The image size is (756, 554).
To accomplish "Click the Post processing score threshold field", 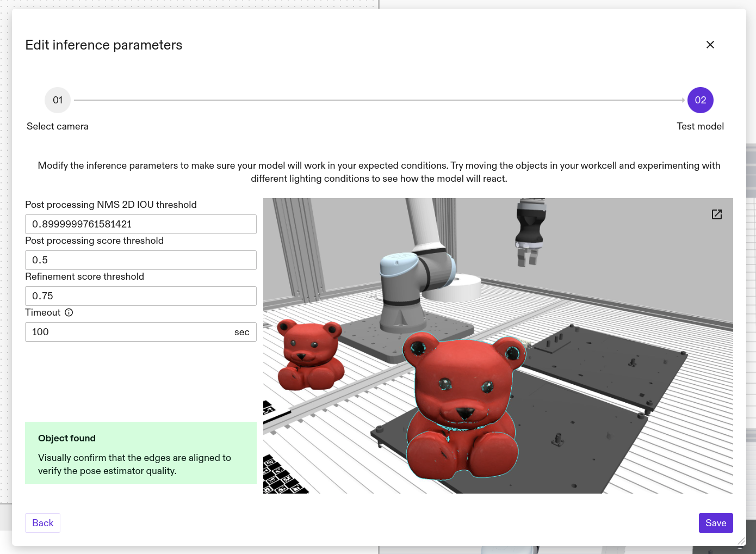I will pos(140,260).
